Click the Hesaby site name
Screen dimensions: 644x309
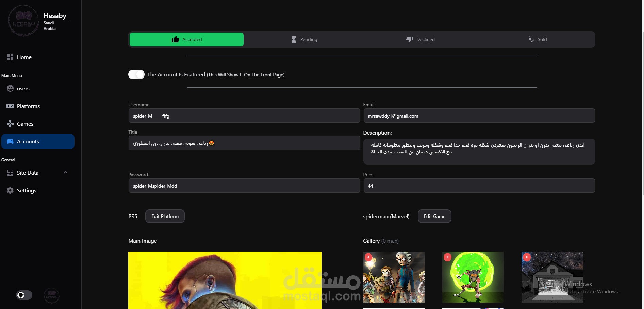click(55, 16)
